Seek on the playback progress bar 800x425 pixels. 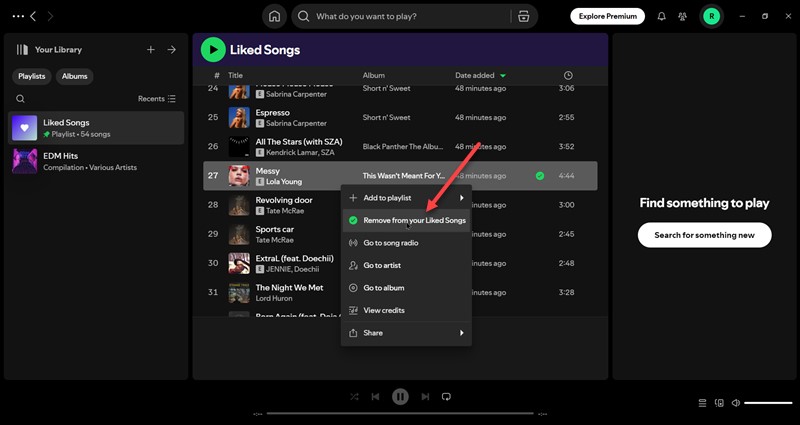pyautogui.click(x=400, y=413)
